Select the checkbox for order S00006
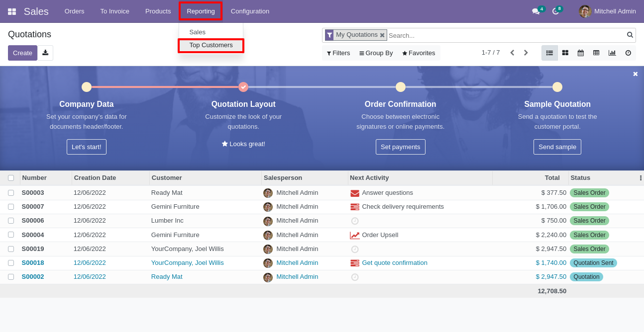The image size is (644, 332). tap(11, 221)
